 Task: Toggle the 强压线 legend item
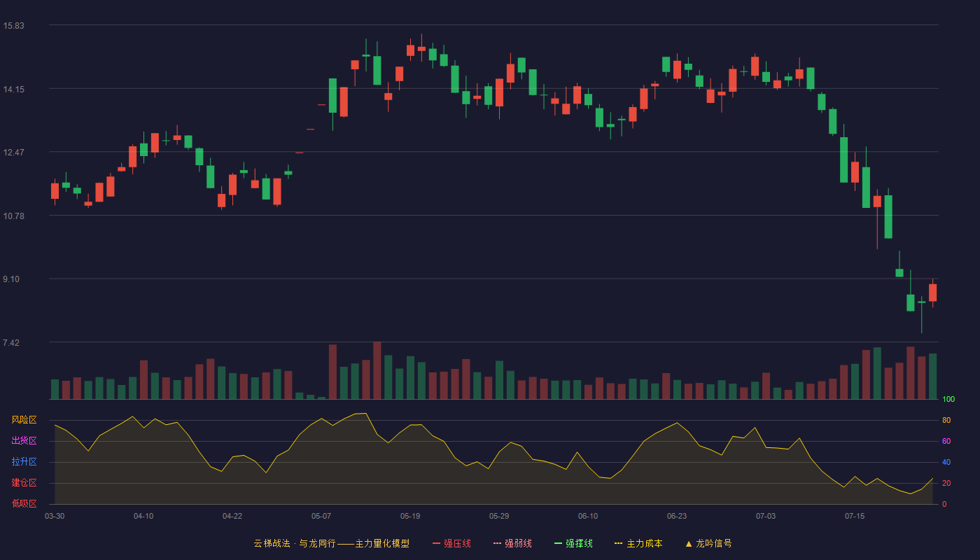(x=451, y=543)
